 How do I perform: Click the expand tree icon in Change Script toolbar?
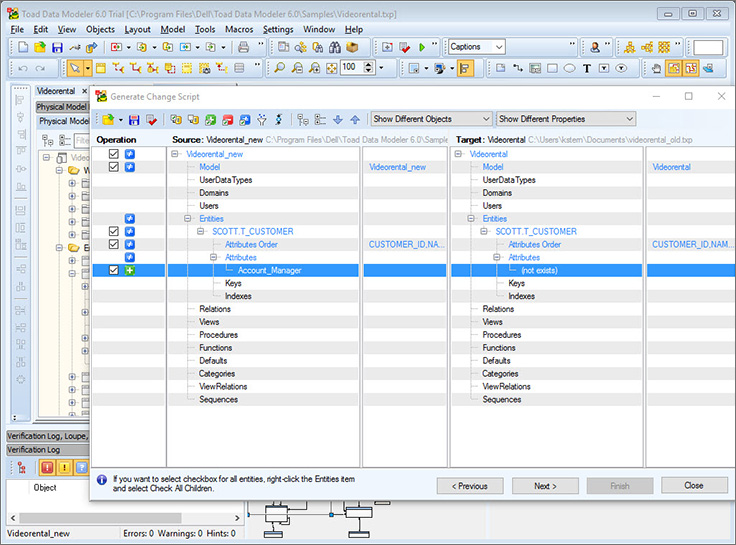303,120
